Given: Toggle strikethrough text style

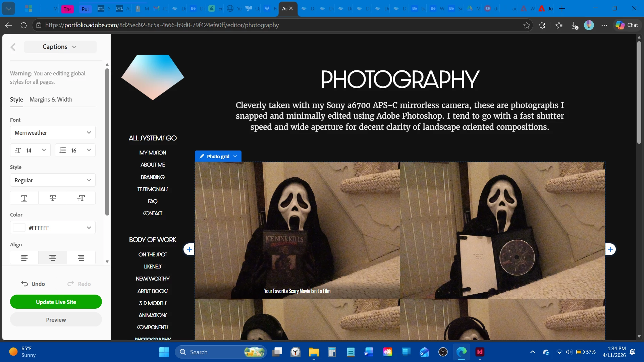Looking at the screenshot, I should pyautogui.click(x=53, y=198).
